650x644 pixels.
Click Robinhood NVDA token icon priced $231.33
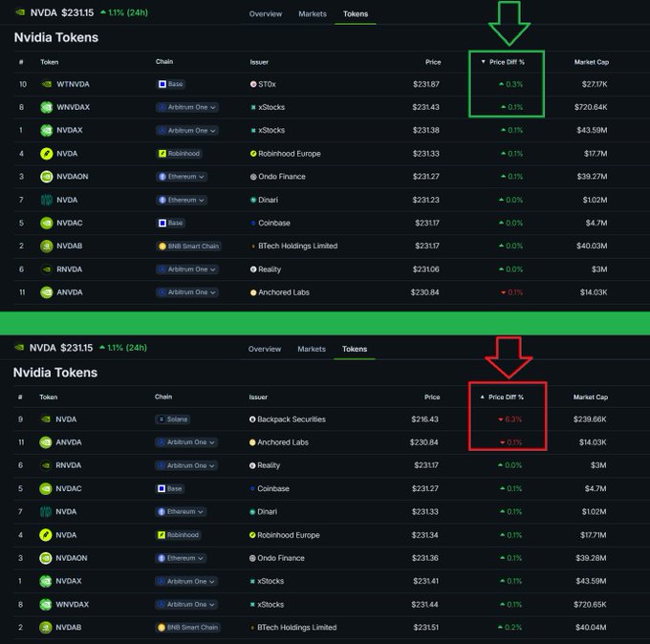coord(47,154)
